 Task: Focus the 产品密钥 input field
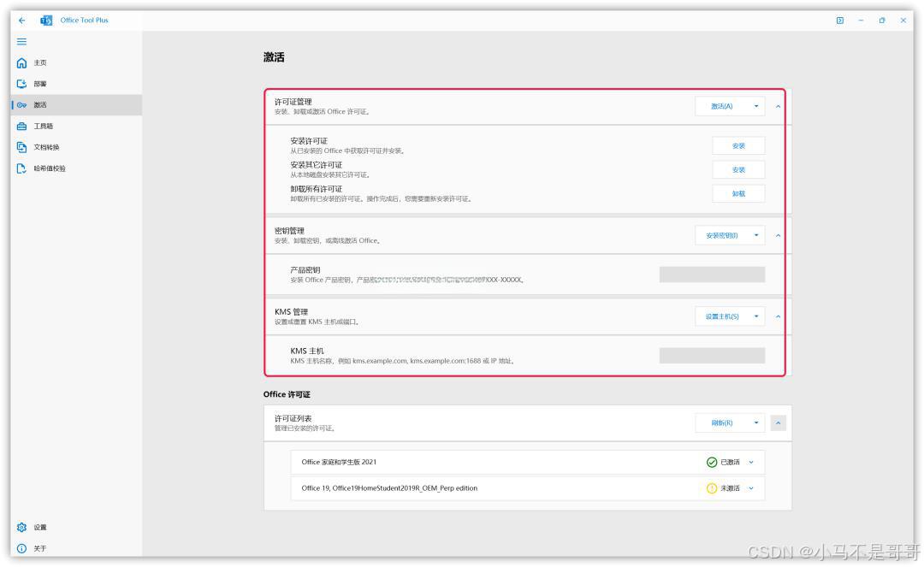[712, 275]
